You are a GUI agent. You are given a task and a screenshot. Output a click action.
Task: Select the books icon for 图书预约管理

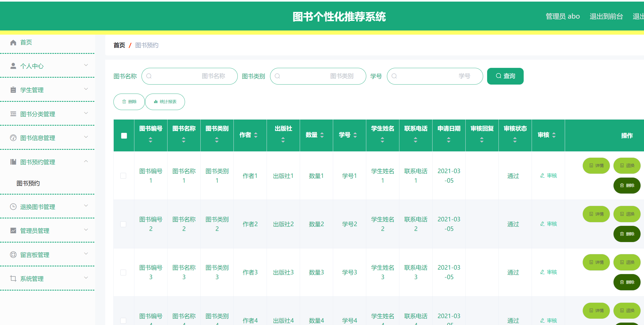(13, 162)
